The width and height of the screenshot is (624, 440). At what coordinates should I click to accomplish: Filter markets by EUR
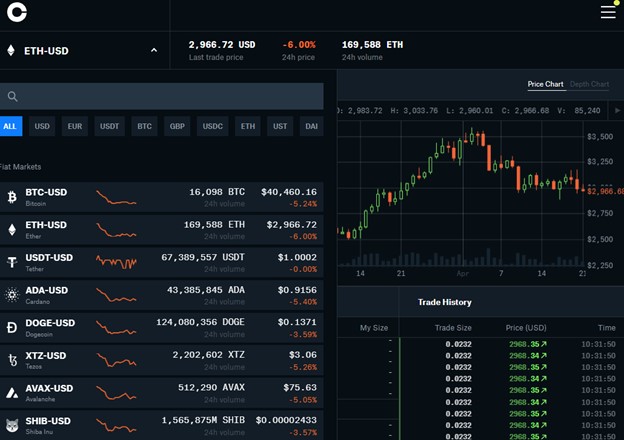point(75,126)
